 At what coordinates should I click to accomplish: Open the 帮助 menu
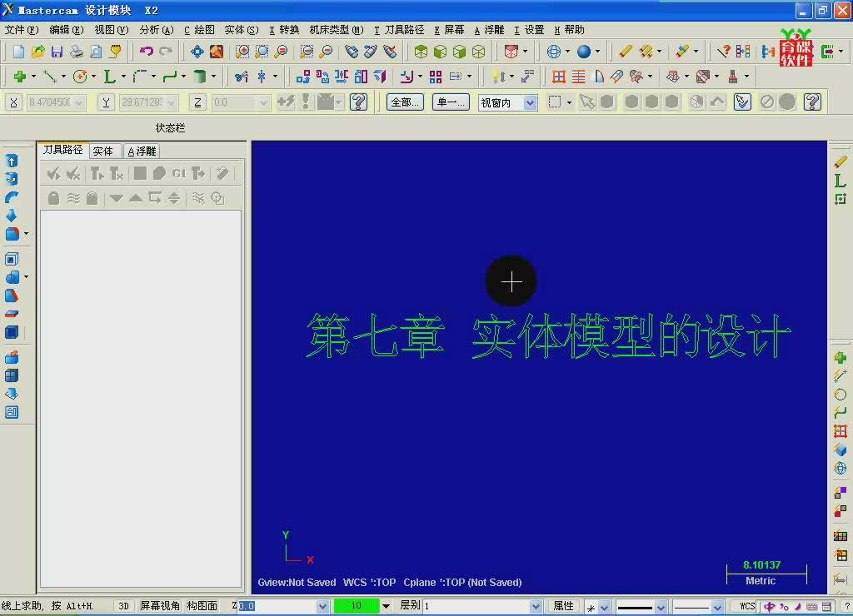point(569,30)
